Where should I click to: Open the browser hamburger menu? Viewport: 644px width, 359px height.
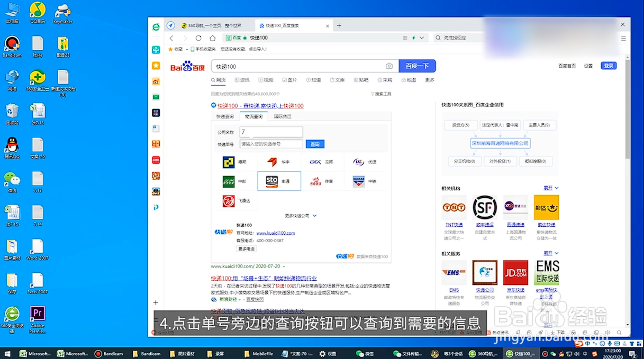coord(623,38)
